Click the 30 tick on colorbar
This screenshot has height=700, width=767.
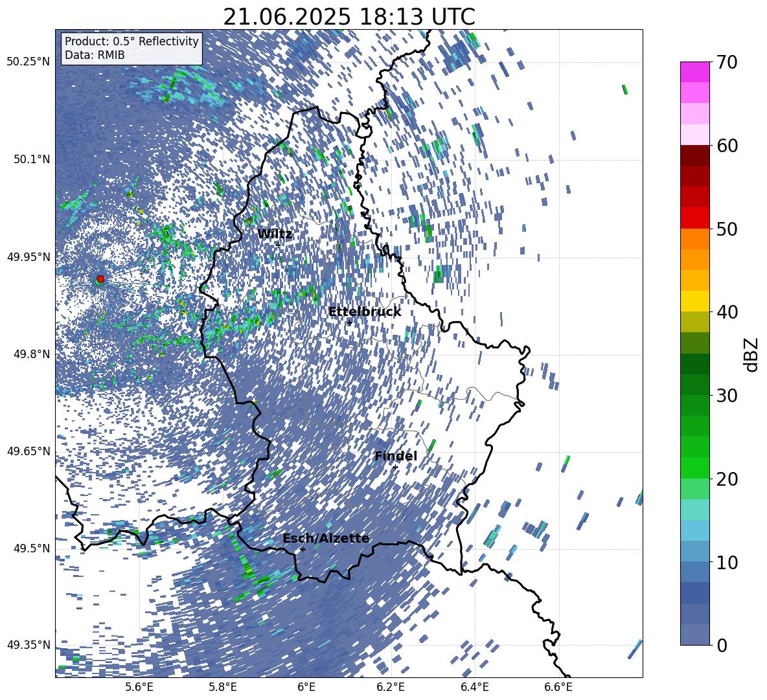point(727,396)
